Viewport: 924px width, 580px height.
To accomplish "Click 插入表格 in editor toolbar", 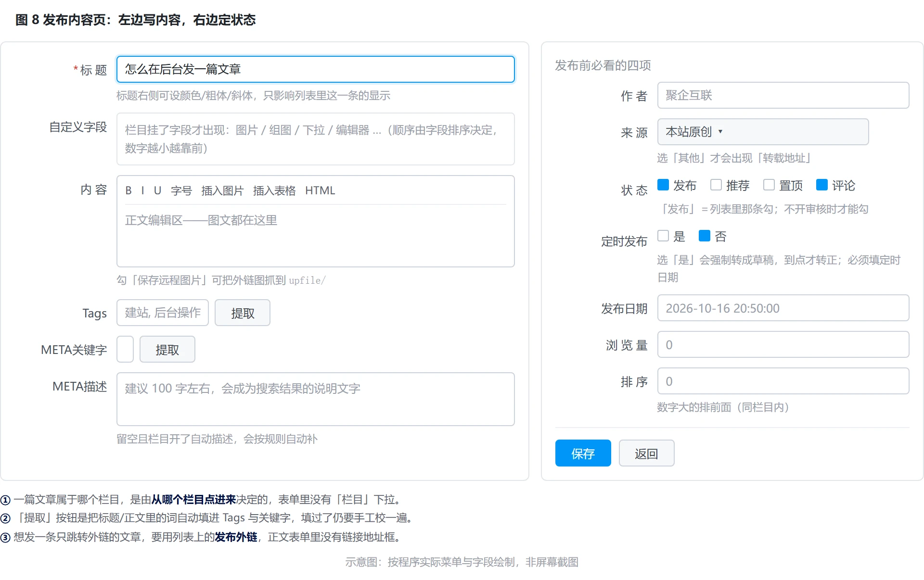I will pyautogui.click(x=274, y=190).
